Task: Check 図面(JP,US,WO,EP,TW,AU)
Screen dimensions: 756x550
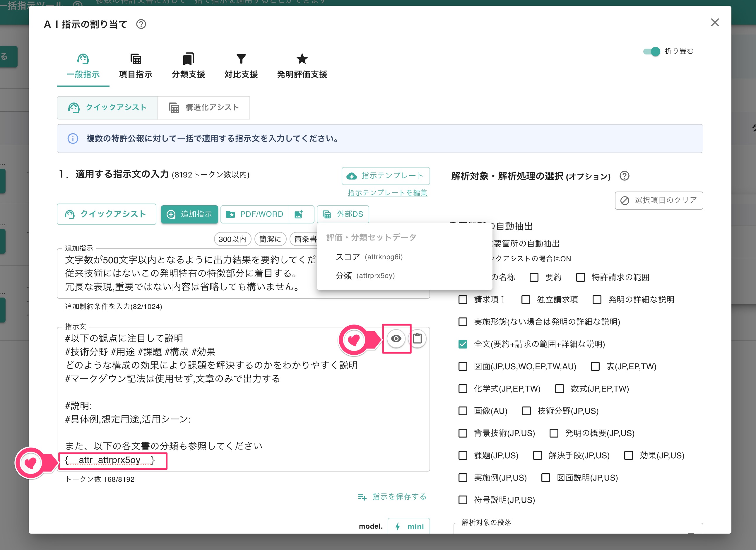Action: [x=463, y=367]
